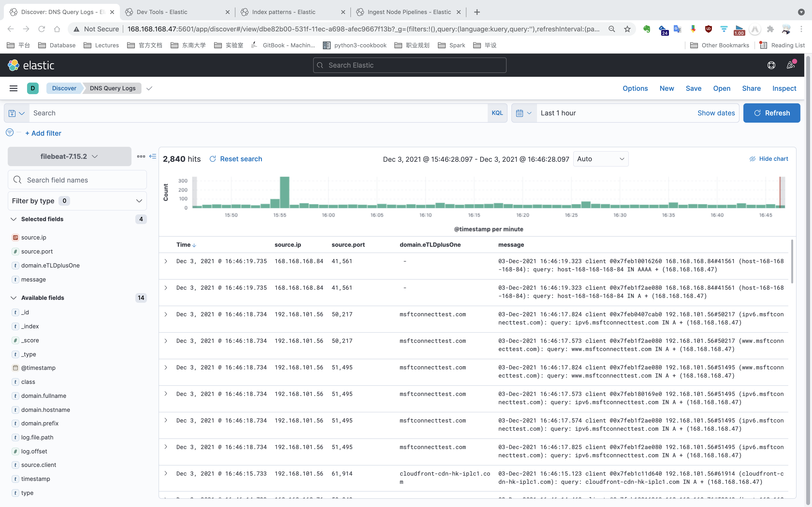Collapse the field sidebar arrow icon

point(153,156)
